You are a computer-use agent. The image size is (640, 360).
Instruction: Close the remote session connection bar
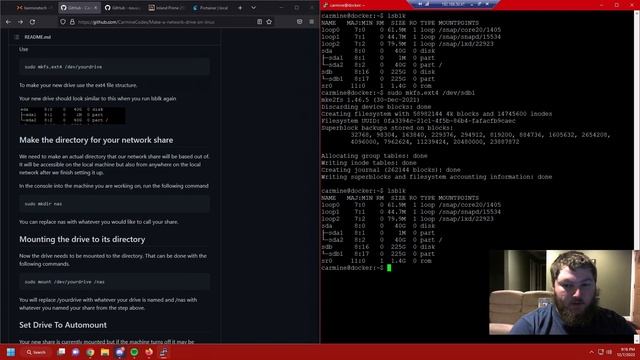click(487, 4)
